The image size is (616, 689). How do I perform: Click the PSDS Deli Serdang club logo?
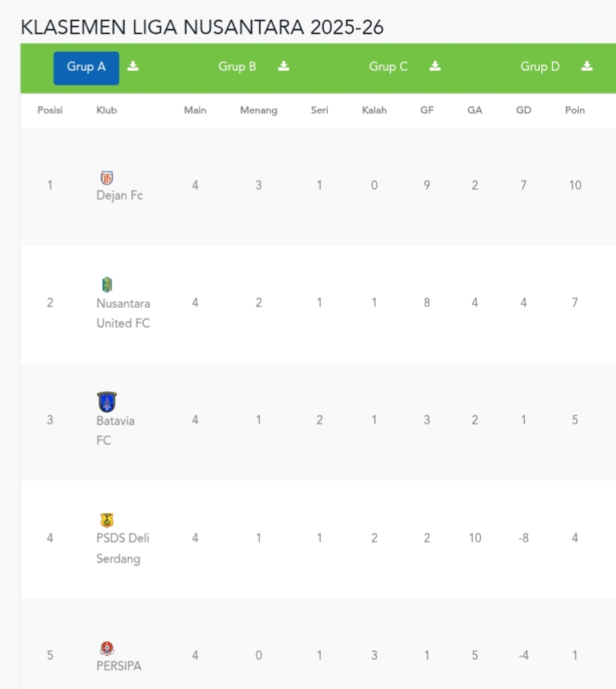pos(107,520)
